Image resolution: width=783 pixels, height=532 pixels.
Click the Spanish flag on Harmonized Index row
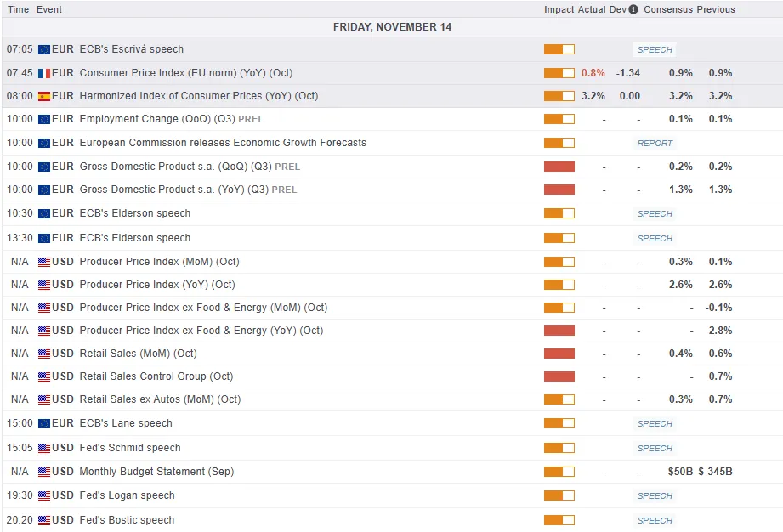[x=44, y=96]
